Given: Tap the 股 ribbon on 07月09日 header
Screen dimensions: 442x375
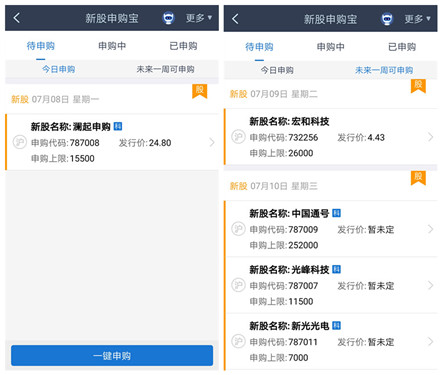Looking at the screenshot, I should [418, 86].
